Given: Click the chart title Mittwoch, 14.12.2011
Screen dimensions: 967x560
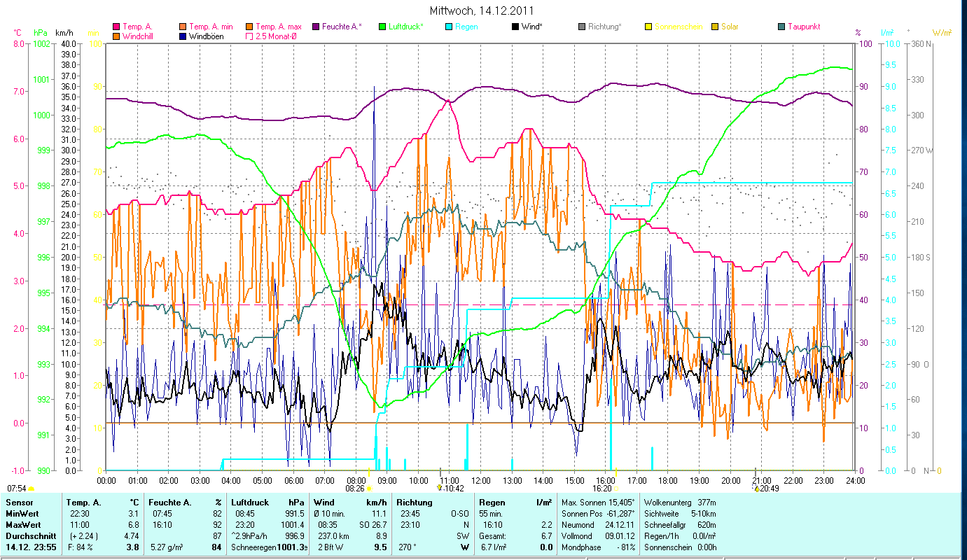Looking at the screenshot, I should coord(482,11).
